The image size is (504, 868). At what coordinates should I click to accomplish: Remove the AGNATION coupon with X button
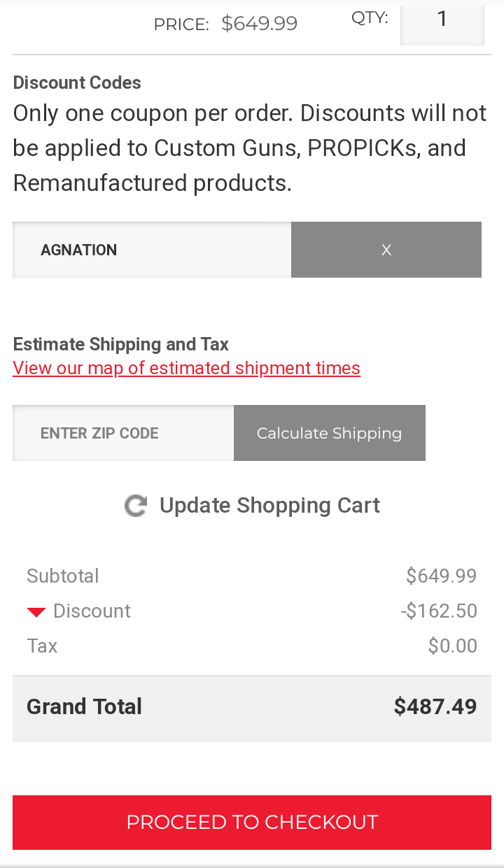[x=386, y=250]
